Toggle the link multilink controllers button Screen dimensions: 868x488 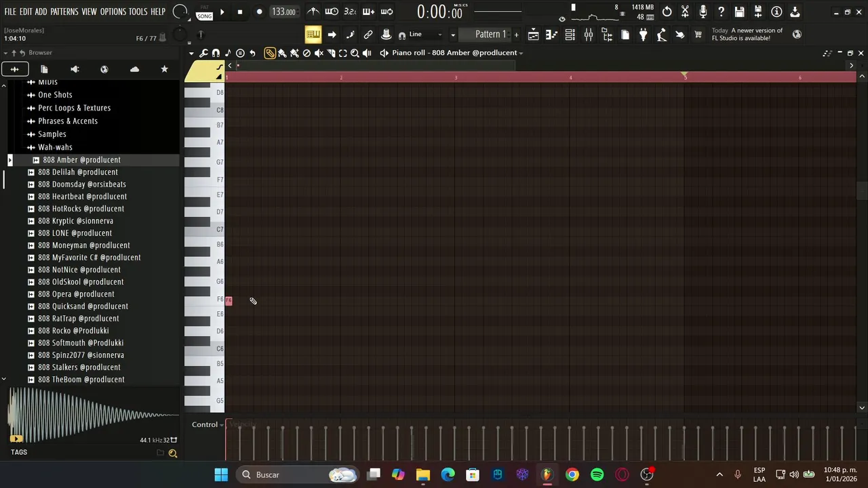368,35
